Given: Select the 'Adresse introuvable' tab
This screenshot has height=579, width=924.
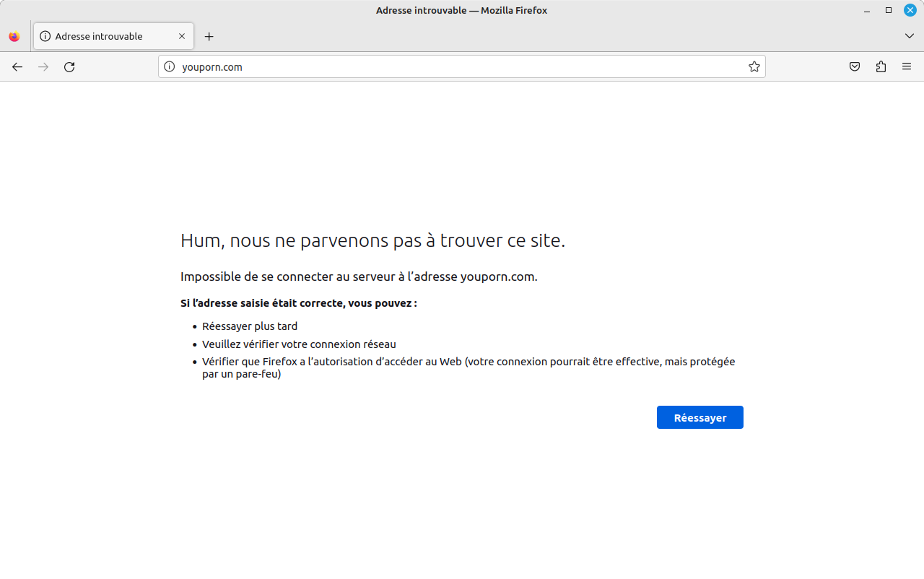Looking at the screenshot, I should pyautogui.click(x=113, y=36).
